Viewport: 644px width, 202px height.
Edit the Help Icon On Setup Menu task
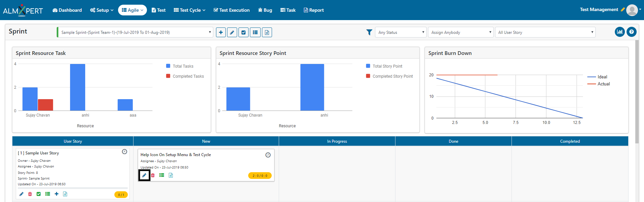pyautogui.click(x=144, y=175)
